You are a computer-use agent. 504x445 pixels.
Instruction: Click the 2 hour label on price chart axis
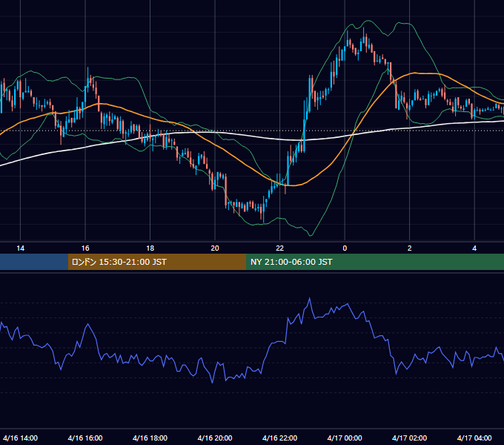(409, 248)
